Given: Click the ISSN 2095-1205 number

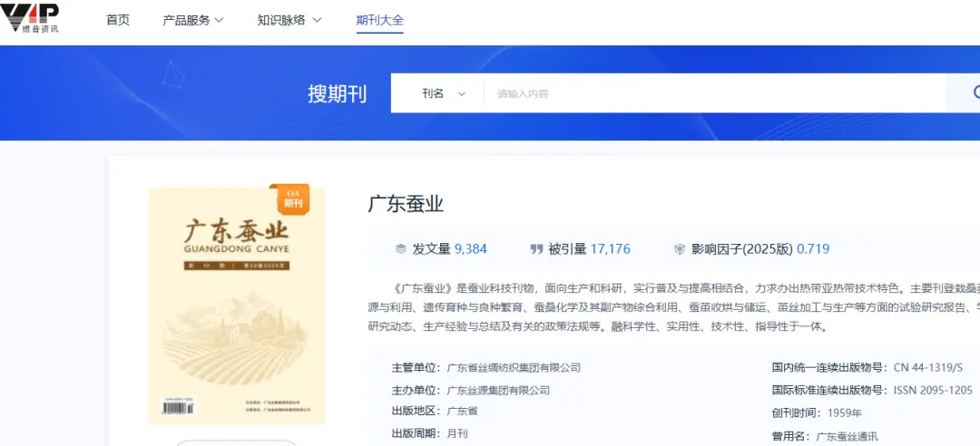Looking at the screenshot, I should point(933,391).
